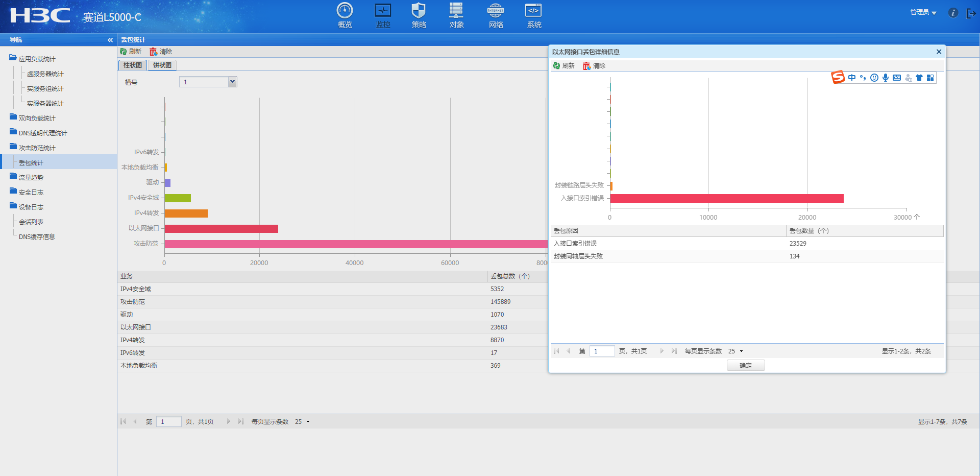Click 清除 in the main toolbar
This screenshot has width=980, height=476.
(x=161, y=52)
